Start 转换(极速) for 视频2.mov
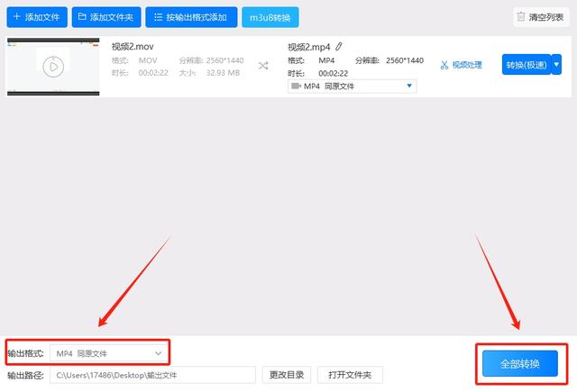Screen dimensions: 577x392 tap(527, 65)
